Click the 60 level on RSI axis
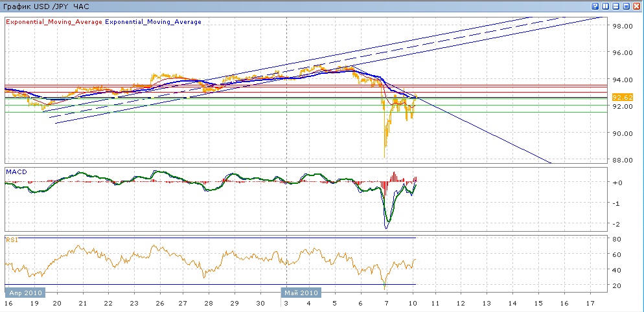The width and height of the screenshot is (644, 312). [617, 254]
